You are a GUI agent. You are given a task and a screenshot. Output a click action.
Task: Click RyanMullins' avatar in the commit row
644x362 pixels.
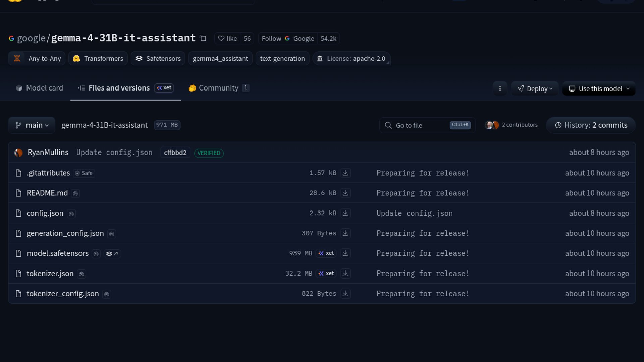18,153
